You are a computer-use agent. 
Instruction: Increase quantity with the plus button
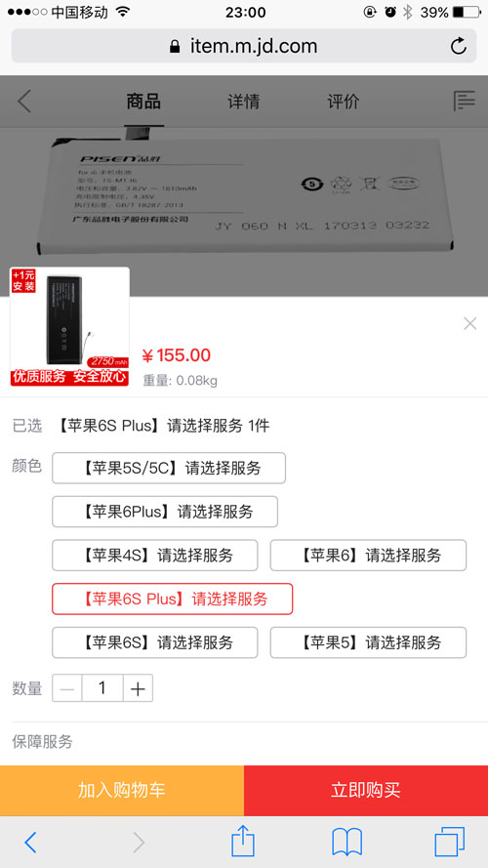point(138,688)
